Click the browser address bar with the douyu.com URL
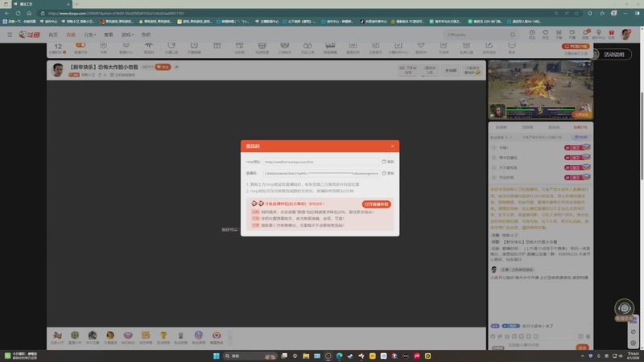This screenshot has width=644, height=362. click(x=295, y=13)
